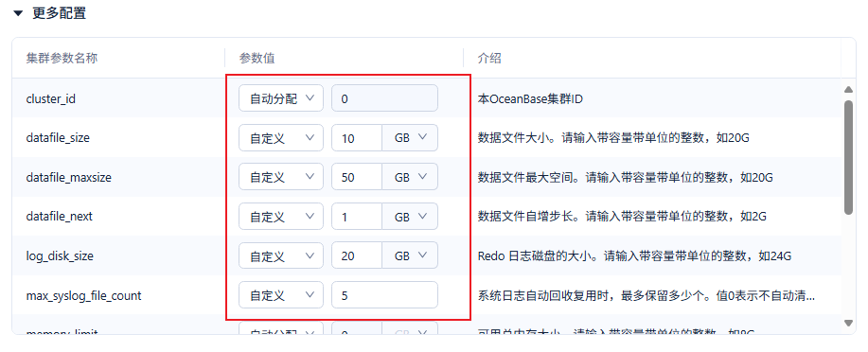Click the cluster_id value field showing 0
This screenshot has width=868, height=352.
384,98
